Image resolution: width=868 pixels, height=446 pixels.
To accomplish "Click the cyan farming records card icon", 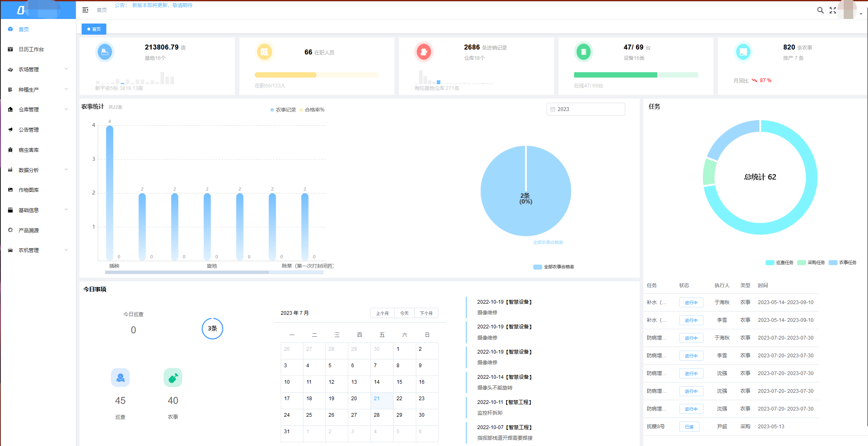I will 743,52.
